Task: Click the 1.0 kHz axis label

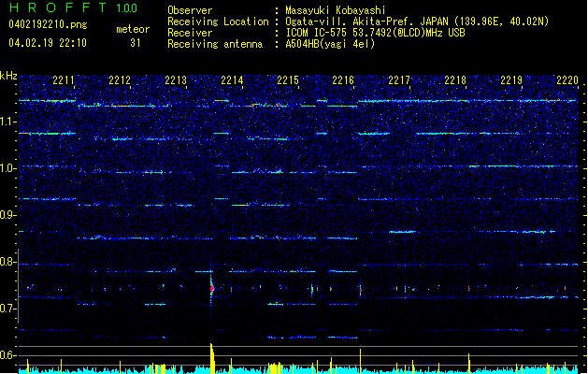Action: (8, 168)
